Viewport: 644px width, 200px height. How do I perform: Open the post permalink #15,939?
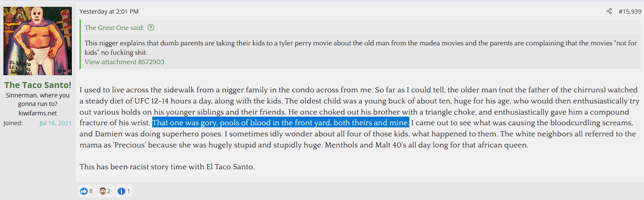tap(629, 12)
